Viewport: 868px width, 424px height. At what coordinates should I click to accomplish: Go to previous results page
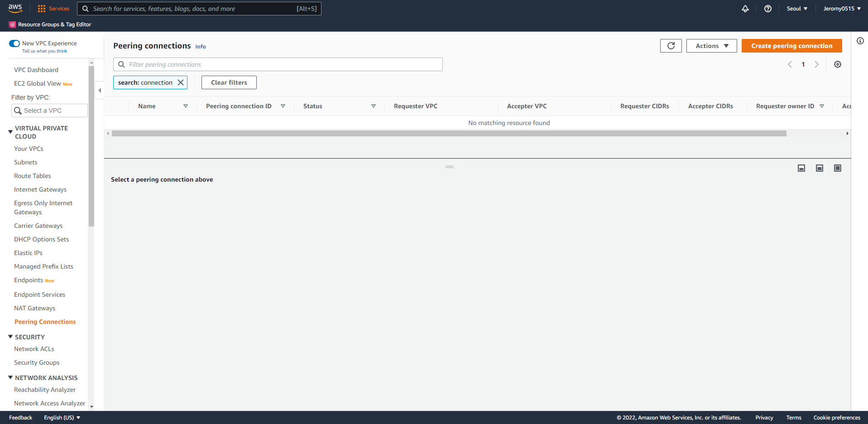pyautogui.click(x=790, y=64)
